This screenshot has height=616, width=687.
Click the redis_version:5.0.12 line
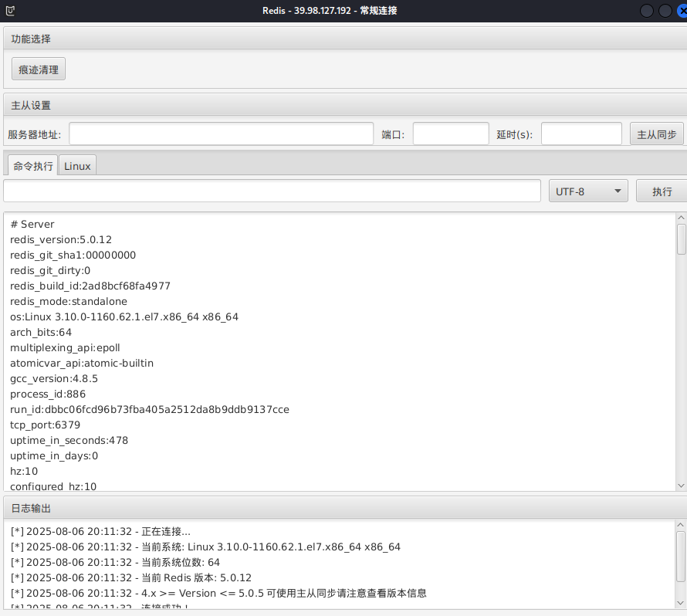[x=61, y=239]
